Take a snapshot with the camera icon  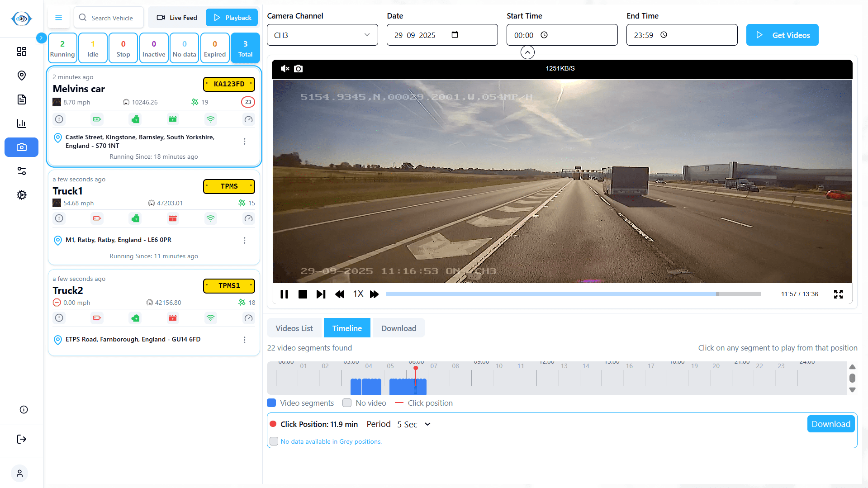(x=298, y=69)
